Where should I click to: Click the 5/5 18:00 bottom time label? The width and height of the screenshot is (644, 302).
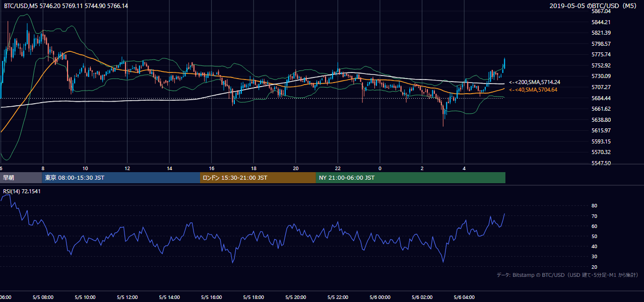[x=253, y=297]
